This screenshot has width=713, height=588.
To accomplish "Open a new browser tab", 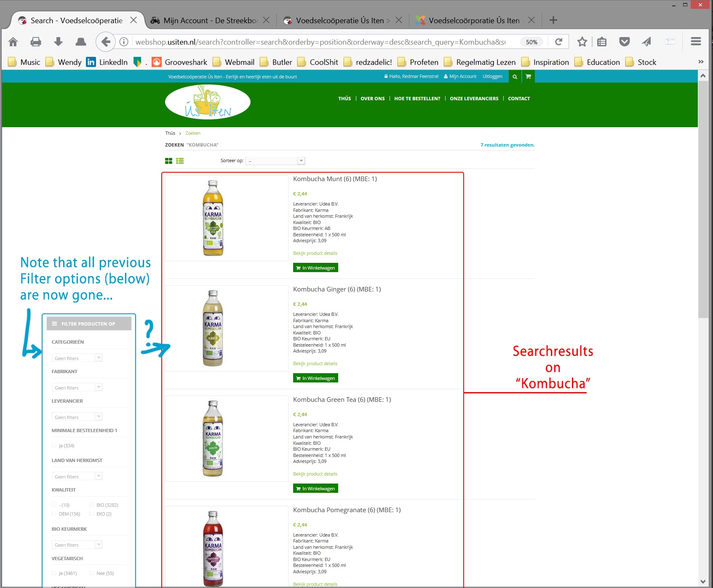I will click(x=553, y=20).
